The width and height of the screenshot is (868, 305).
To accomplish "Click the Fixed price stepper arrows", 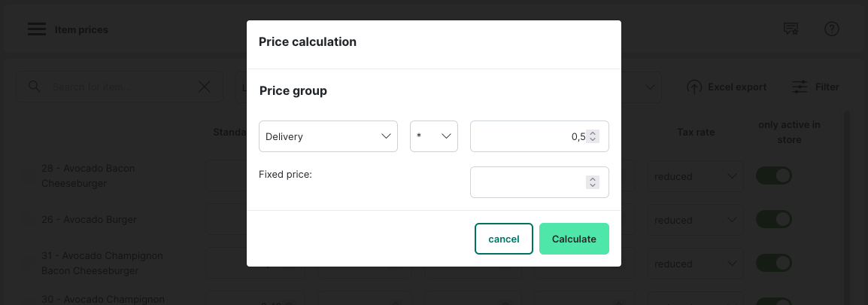I will pyautogui.click(x=593, y=182).
